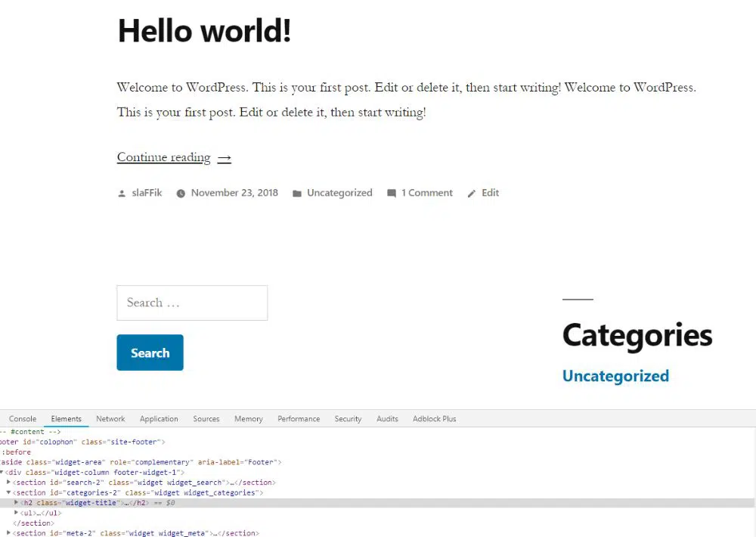756x537 pixels.
Task: Follow the 1 Comment link
Action: pos(426,193)
